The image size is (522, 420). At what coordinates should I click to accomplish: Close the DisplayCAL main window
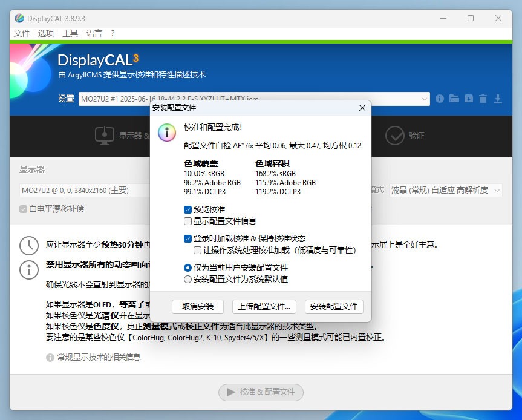pos(498,18)
